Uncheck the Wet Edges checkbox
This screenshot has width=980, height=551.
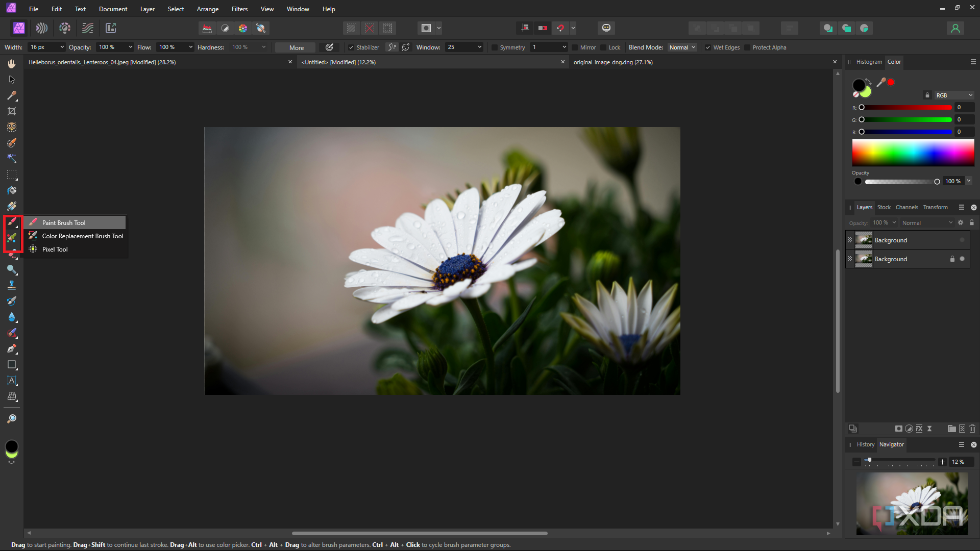708,47
